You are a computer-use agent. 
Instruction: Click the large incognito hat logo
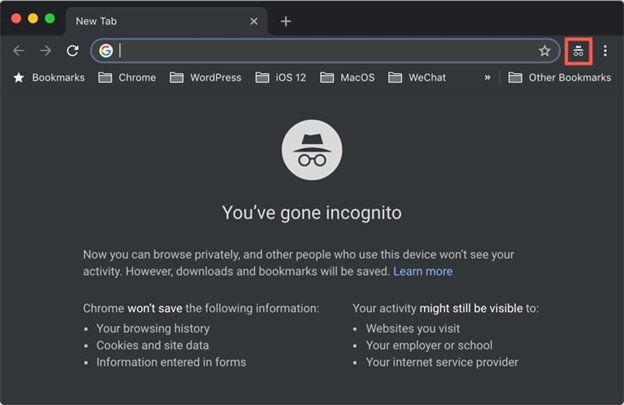coord(312,150)
